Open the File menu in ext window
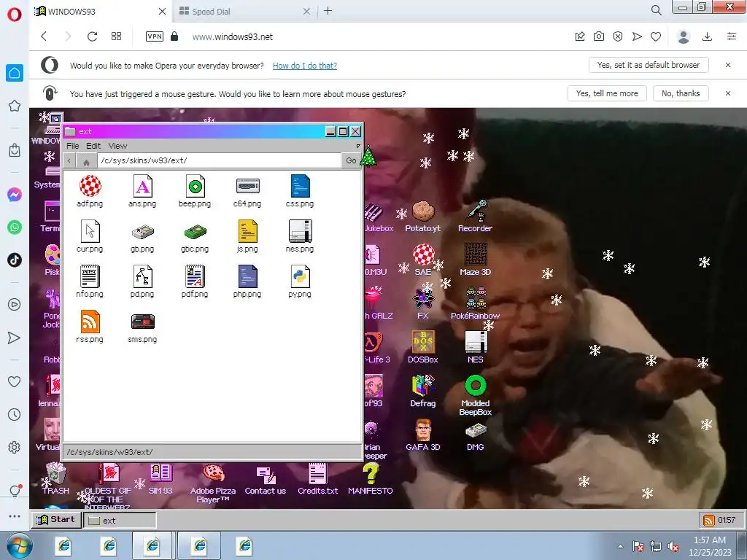This screenshot has width=747, height=560. point(72,146)
